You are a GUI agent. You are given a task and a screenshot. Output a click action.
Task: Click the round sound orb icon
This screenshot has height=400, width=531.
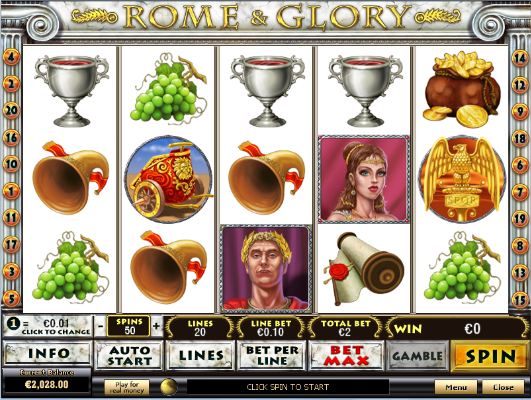pos(168,387)
